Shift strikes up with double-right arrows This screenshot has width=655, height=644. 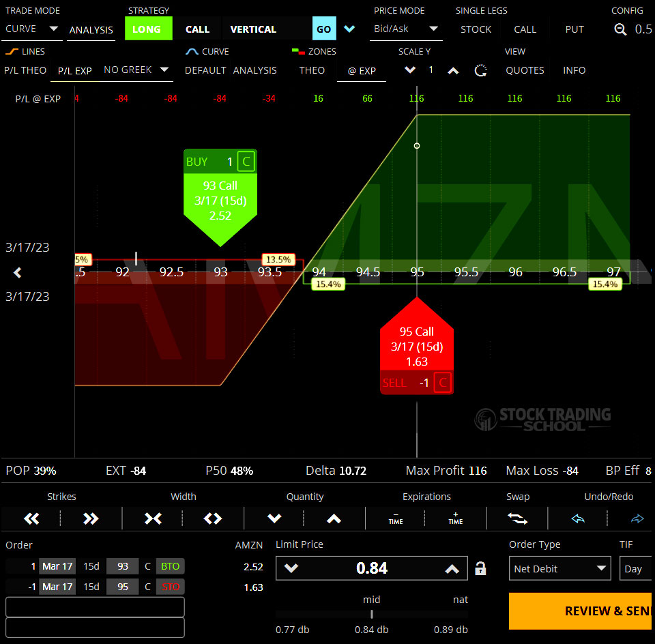click(x=91, y=518)
